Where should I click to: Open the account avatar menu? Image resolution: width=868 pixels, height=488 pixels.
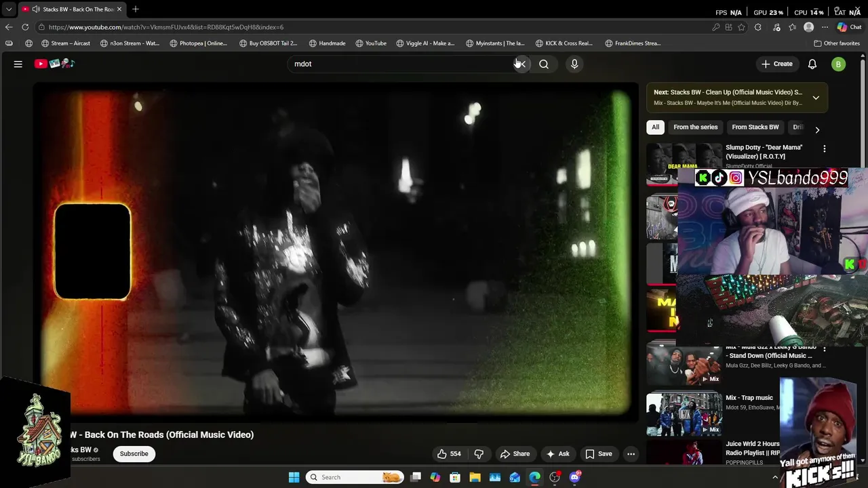[839, 64]
